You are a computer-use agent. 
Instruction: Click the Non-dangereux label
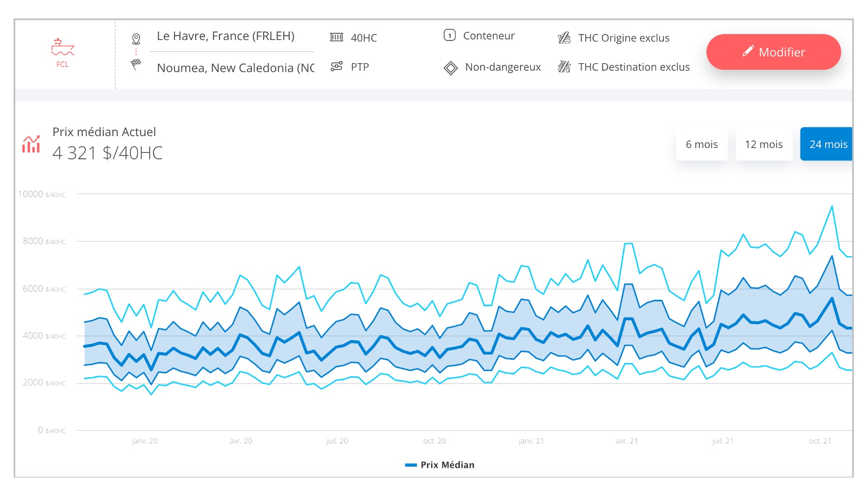point(503,67)
